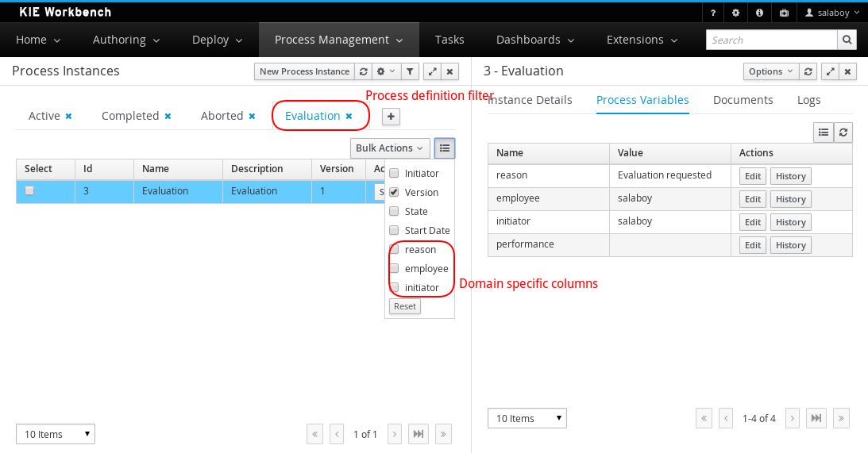
Task: Click the search magnifier icon
Action: point(847,40)
